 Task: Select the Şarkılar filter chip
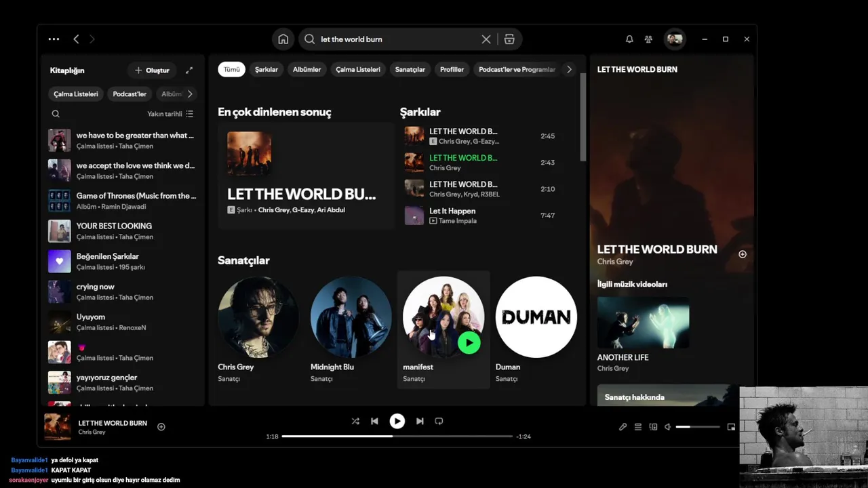[267, 69]
